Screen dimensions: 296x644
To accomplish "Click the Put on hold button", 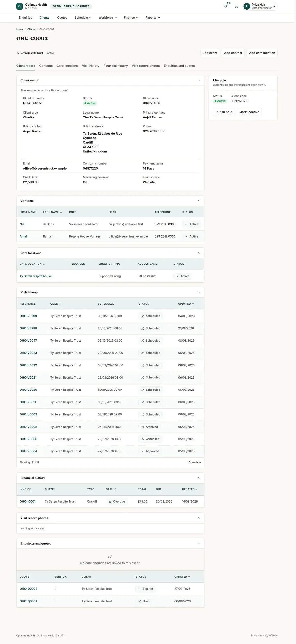I will click(224, 112).
